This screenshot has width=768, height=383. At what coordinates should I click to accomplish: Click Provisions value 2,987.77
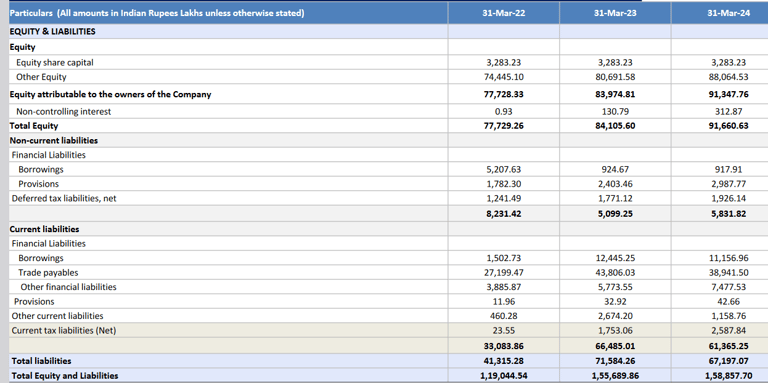pyautogui.click(x=728, y=184)
